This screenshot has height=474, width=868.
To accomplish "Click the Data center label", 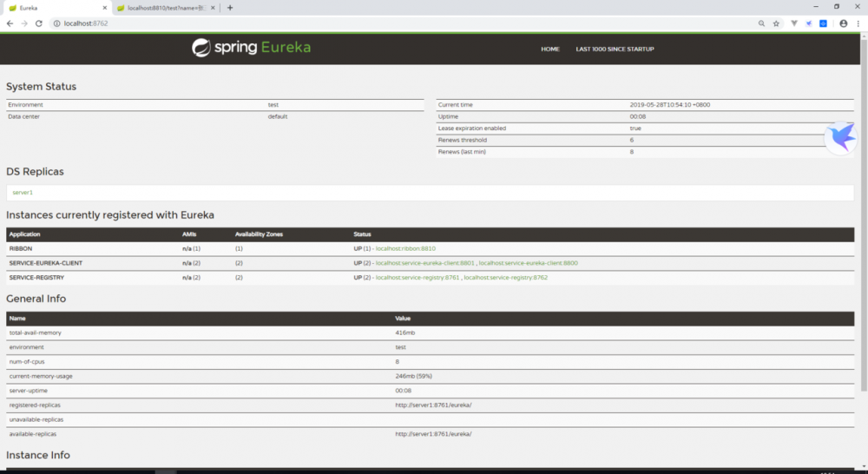I will (x=23, y=116).
